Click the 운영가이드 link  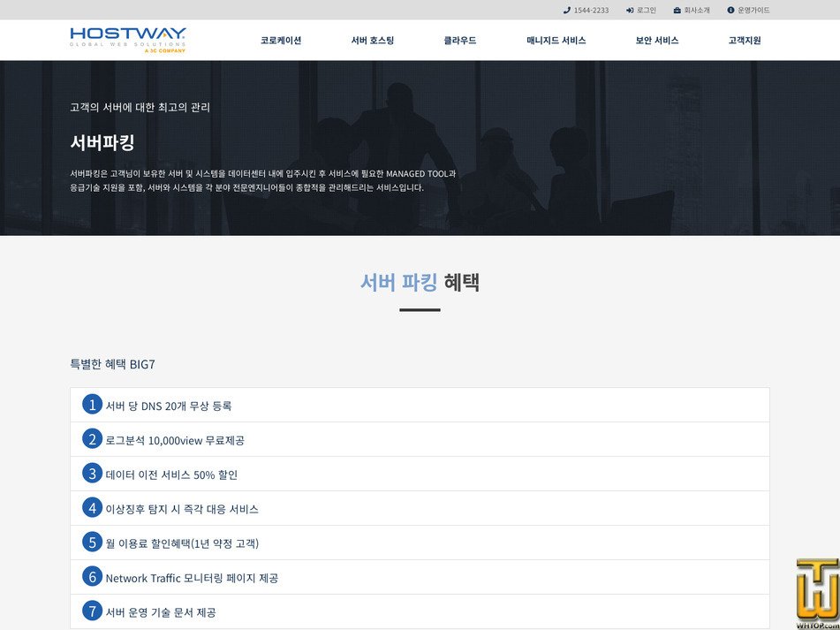click(753, 11)
